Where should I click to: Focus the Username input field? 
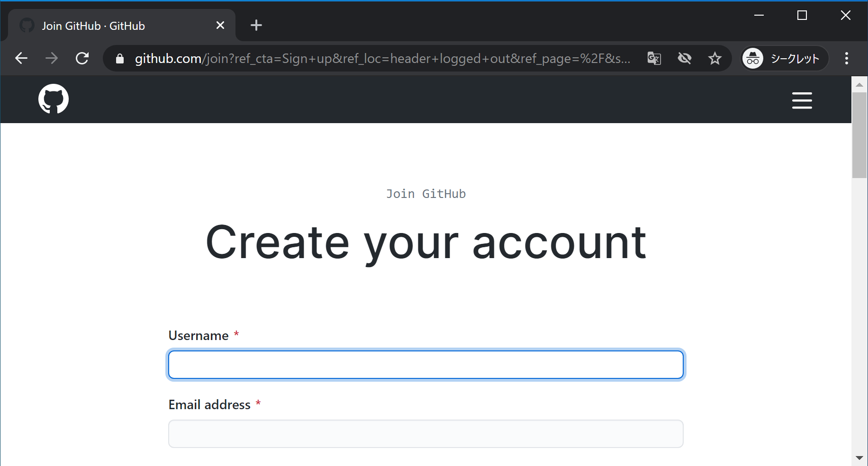click(x=425, y=365)
